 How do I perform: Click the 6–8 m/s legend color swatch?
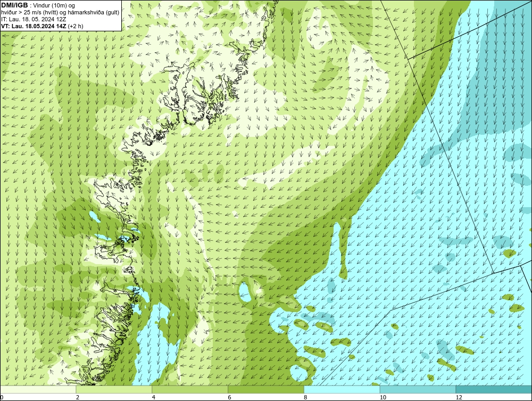[266, 389]
